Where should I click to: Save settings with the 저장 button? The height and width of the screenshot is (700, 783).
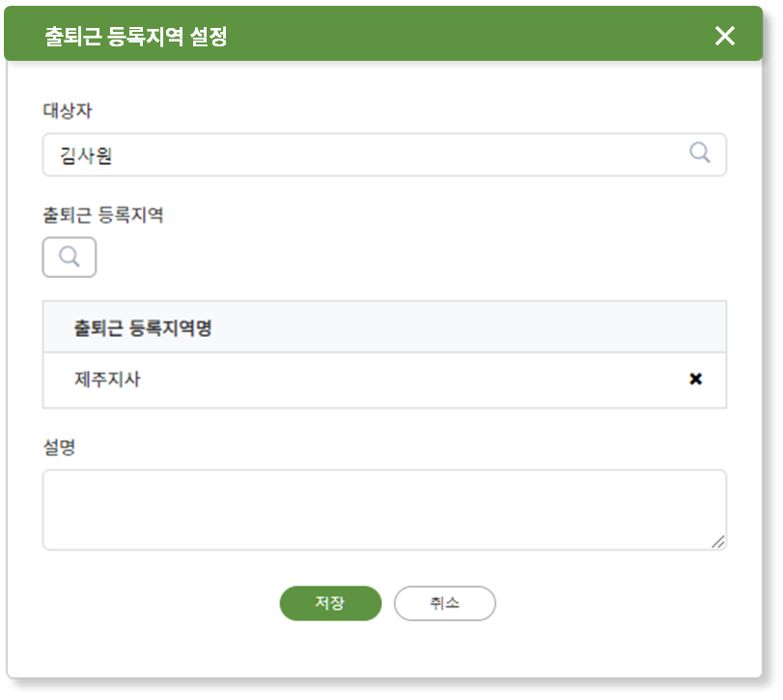[330, 603]
